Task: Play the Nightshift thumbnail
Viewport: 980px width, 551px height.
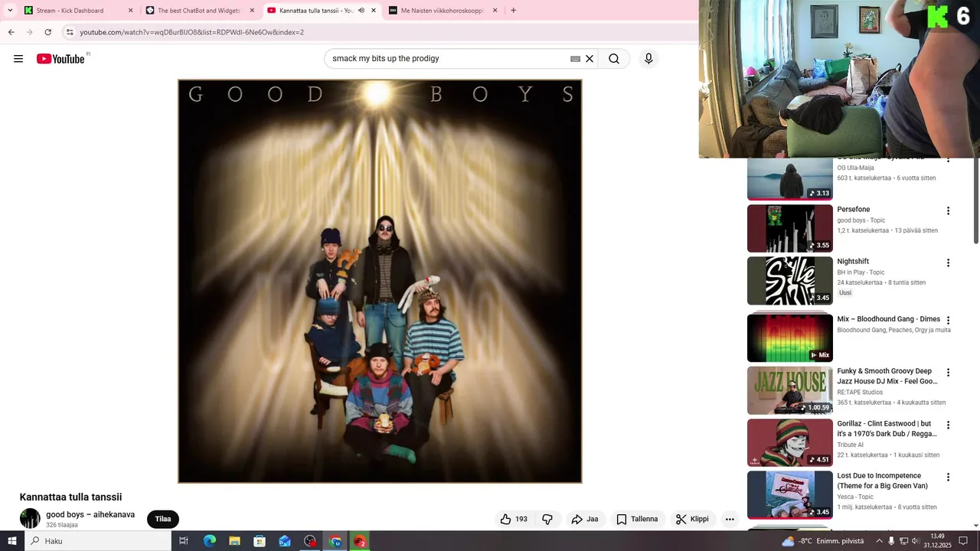Action: click(790, 280)
